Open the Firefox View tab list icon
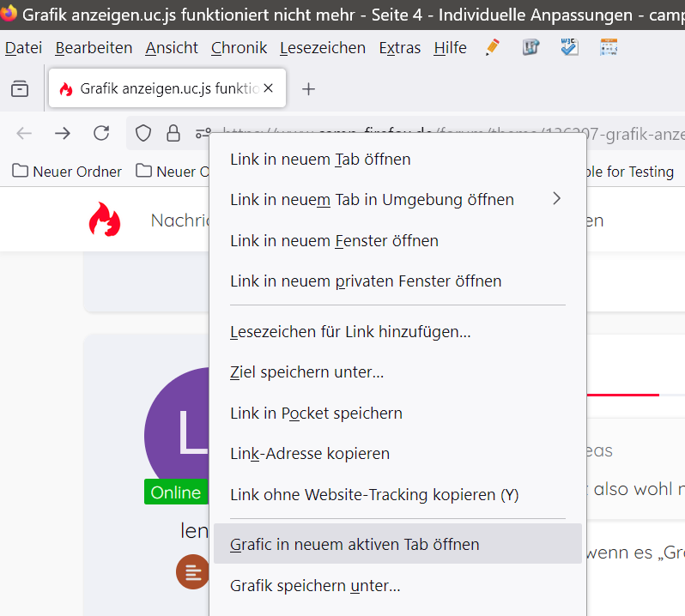Image resolution: width=685 pixels, height=616 pixels. tap(20, 88)
